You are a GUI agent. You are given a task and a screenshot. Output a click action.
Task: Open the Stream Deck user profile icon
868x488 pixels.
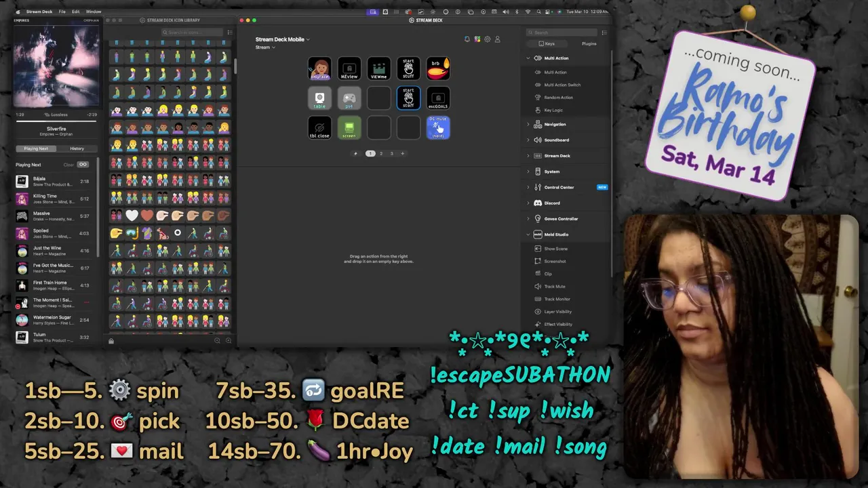(497, 39)
